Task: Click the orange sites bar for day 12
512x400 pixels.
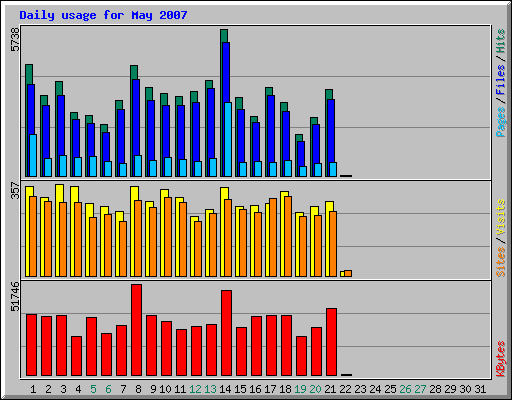Action: click(x=198, y=249)
